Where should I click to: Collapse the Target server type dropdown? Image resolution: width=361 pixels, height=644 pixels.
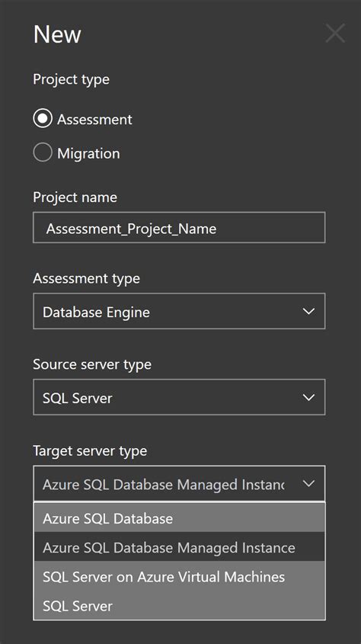pyautogui.click(x=179, y=483)
